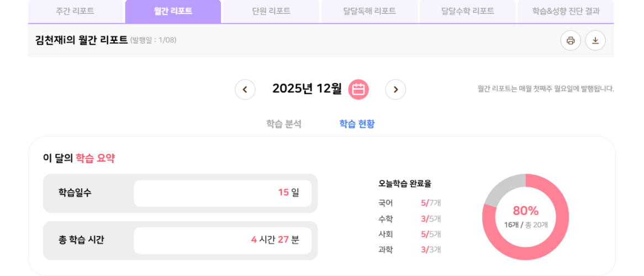Click the 국어 completion row
The image size is (644, 276).
[x=409, y=203]
